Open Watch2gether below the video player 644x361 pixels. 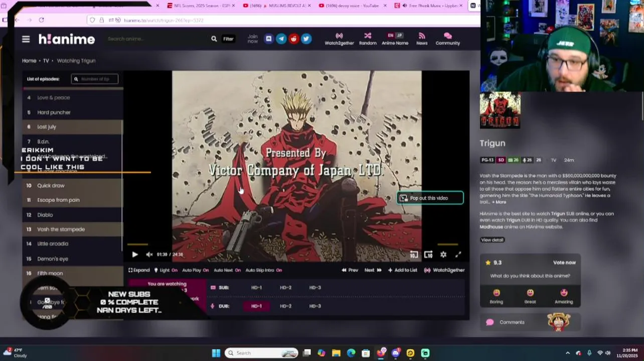coord(444,270)
